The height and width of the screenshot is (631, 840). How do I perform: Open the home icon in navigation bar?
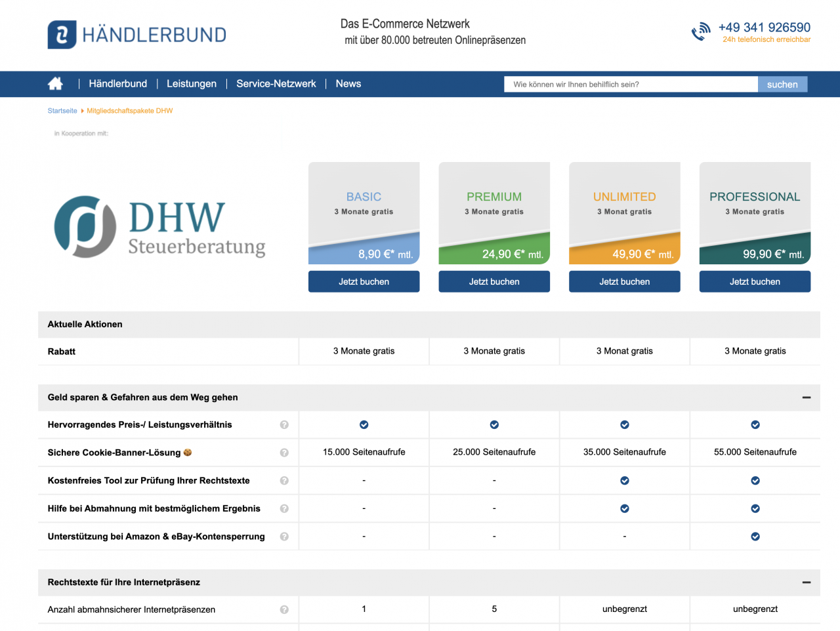coord(55,83)
